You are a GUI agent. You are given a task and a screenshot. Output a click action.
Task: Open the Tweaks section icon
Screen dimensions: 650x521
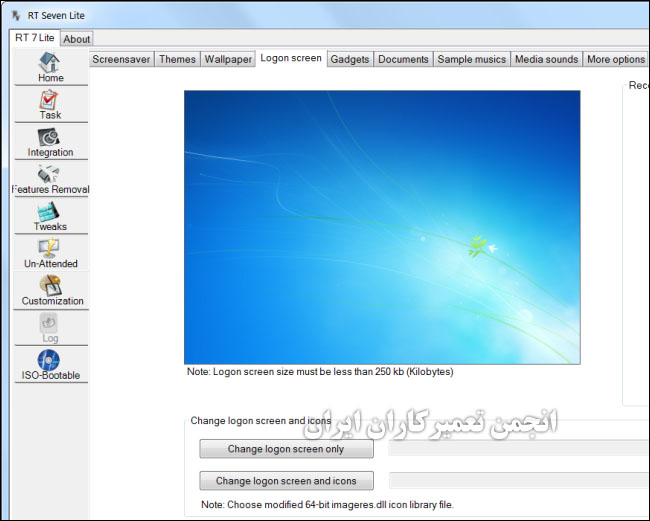(49, 211)
